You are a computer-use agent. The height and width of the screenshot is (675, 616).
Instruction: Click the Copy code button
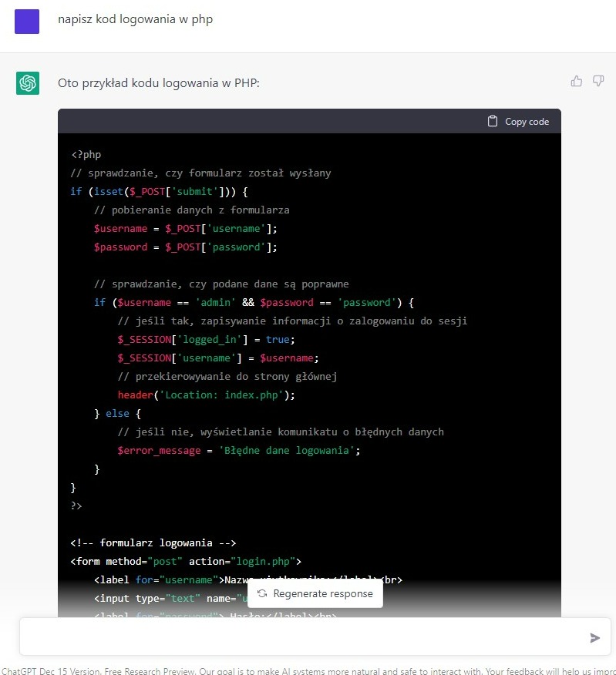[518, 122]
